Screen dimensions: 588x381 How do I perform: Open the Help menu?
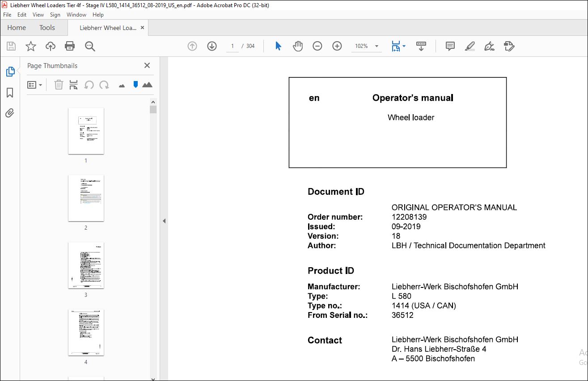click(x=98, y=15)
